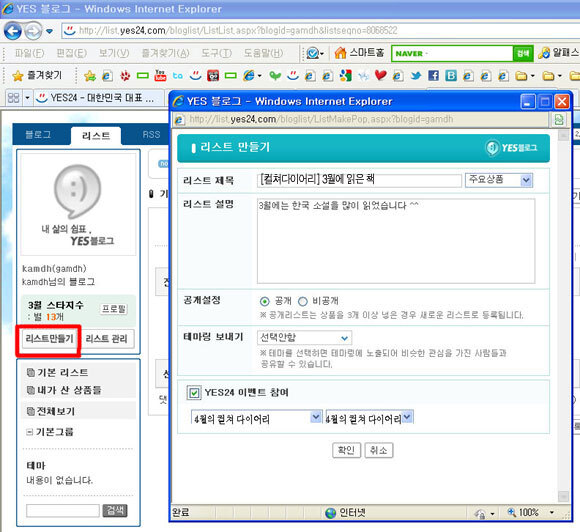The image size is (580, 532).
Task: Click the 100% zoom magnifier in status bar
Action: pyautogui.click(x=512, y=512)
